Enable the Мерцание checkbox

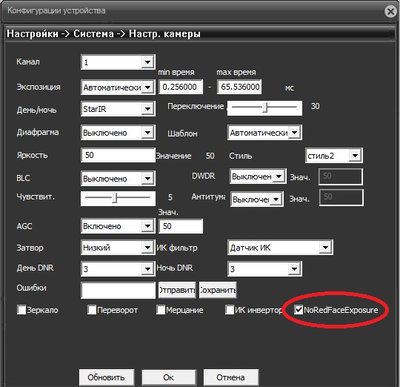coord(161,310)
